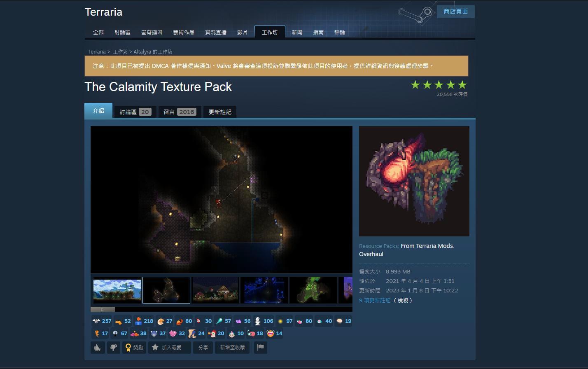Click the From Terraria Mods tag link
This screenshot has width=588, height=369.
(427, 246)
